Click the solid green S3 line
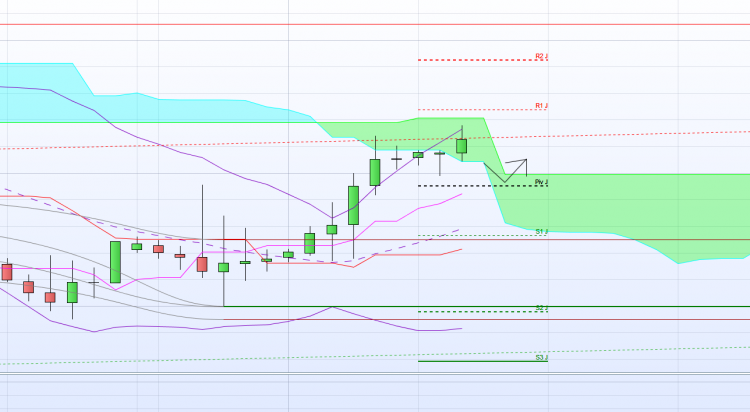 click(483, 361)
